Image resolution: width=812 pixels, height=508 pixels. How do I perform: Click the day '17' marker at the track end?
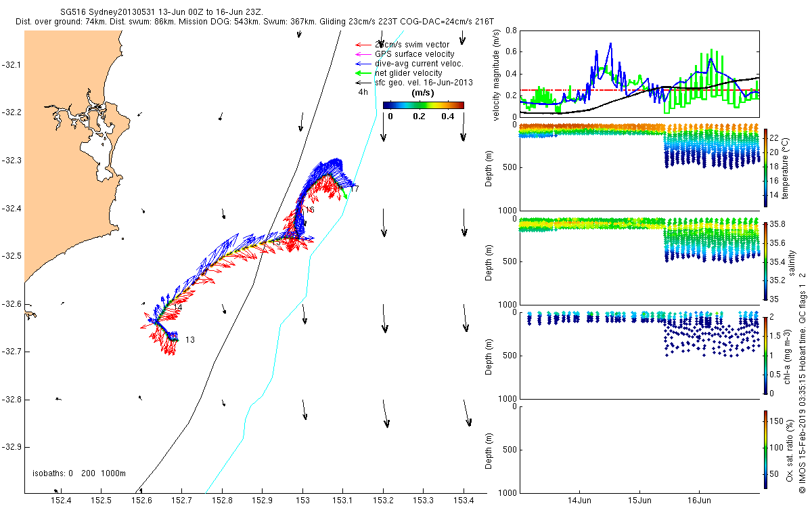355,188
